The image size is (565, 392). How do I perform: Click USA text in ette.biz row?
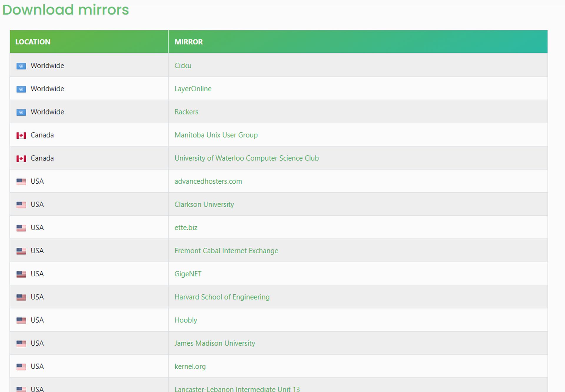(x=37, y=227)
